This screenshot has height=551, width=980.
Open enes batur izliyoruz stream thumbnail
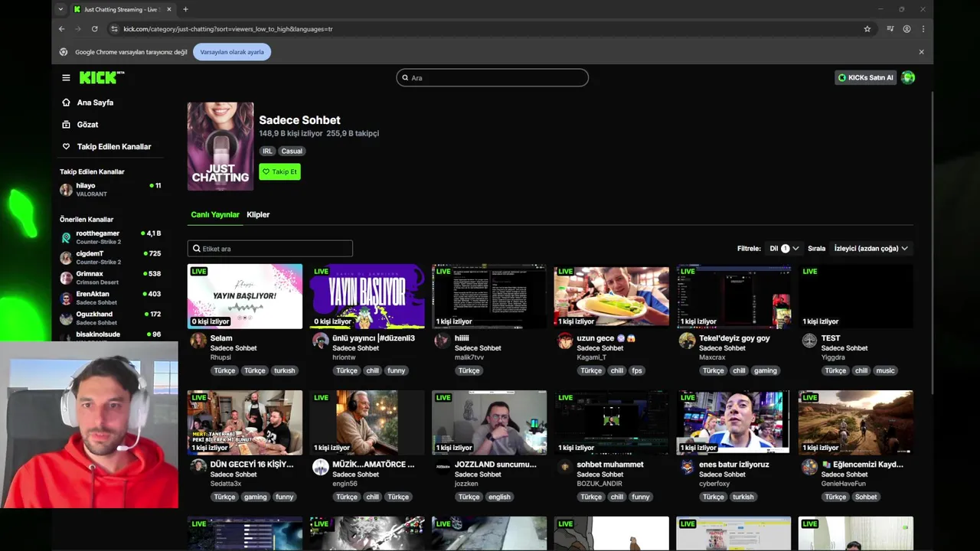click(x=733, y=422)
